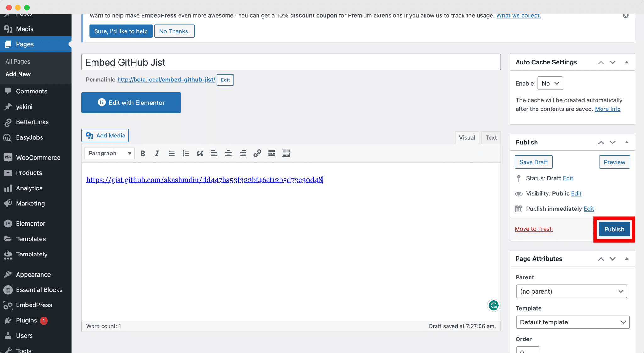Click No Thanks button
The height and width of the screenshot is (353, 644).
click(x=175, y=31)
